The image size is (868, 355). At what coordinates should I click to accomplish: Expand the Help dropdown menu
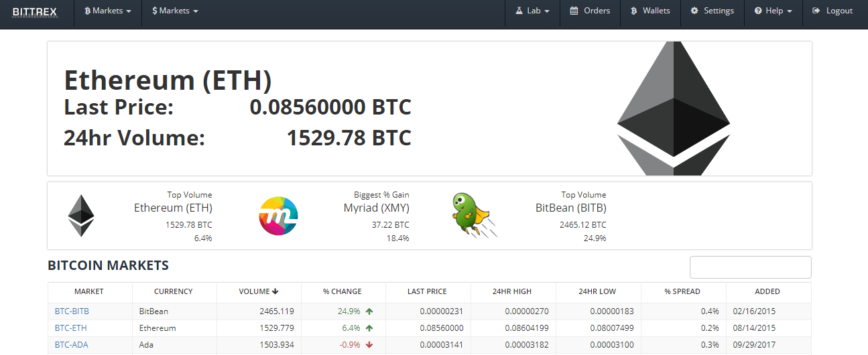(773, 11)
